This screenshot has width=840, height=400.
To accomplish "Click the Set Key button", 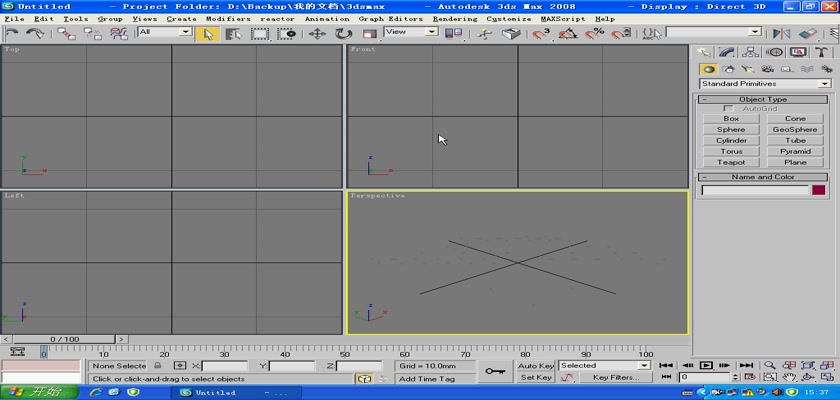I will pyautogui.click(x=536, y=378).
